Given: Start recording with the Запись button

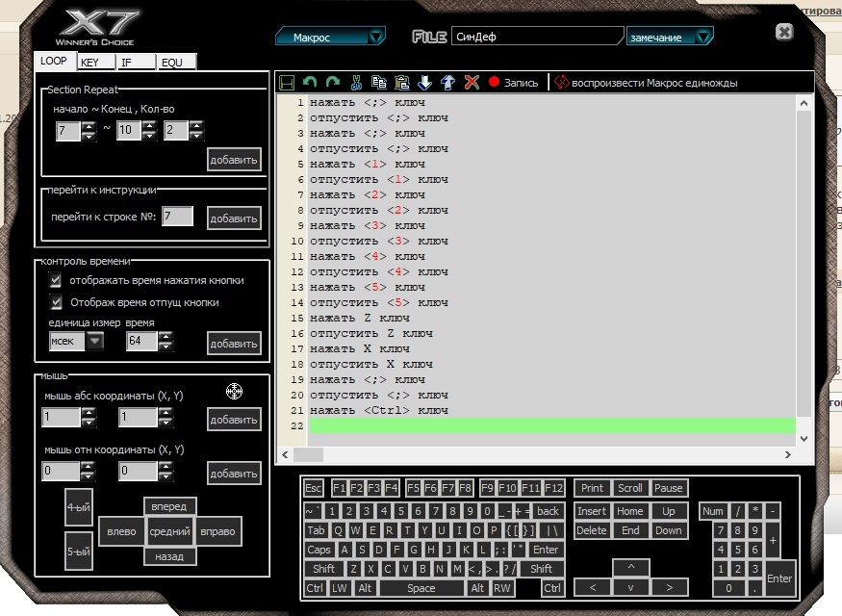Looking at the screenshot, I should [x=514, y=83].
